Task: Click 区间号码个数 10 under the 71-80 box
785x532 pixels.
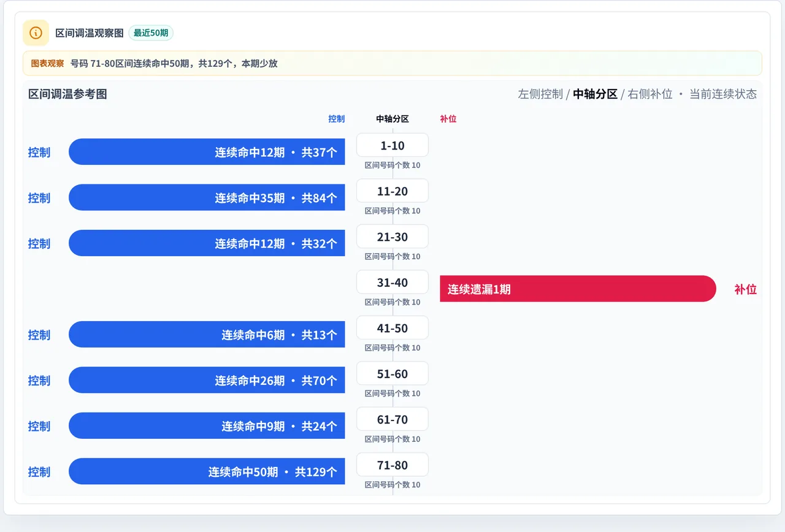Action: pyautogui.click(x=392, y=485)
